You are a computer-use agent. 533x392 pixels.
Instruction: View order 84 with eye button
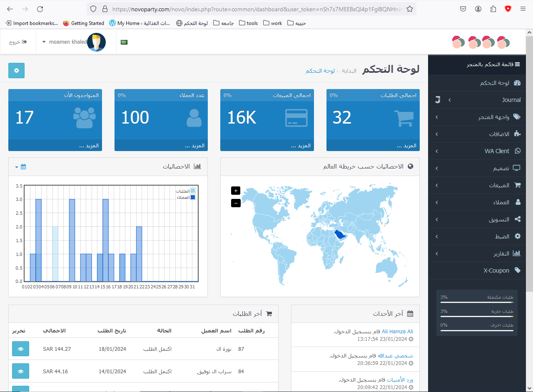click(20, 371)
